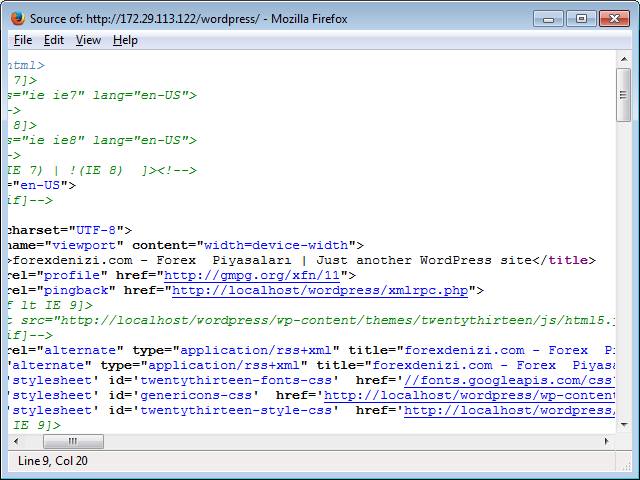Click the vertical scrollbar down arrow
The height and width of the screenshot is (480, 640).
pyautogui.click(x=624, y=425)
